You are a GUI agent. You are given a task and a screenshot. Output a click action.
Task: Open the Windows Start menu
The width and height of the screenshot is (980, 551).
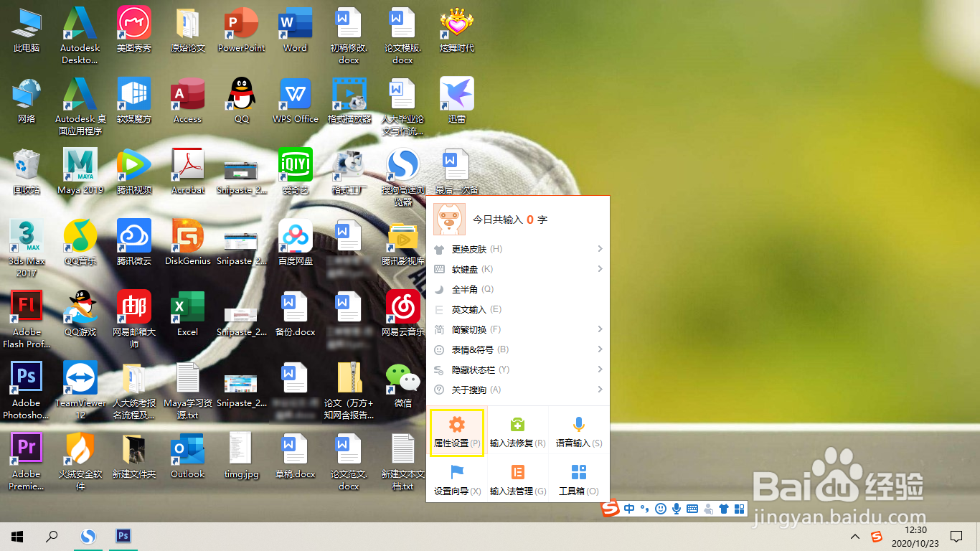17,536
